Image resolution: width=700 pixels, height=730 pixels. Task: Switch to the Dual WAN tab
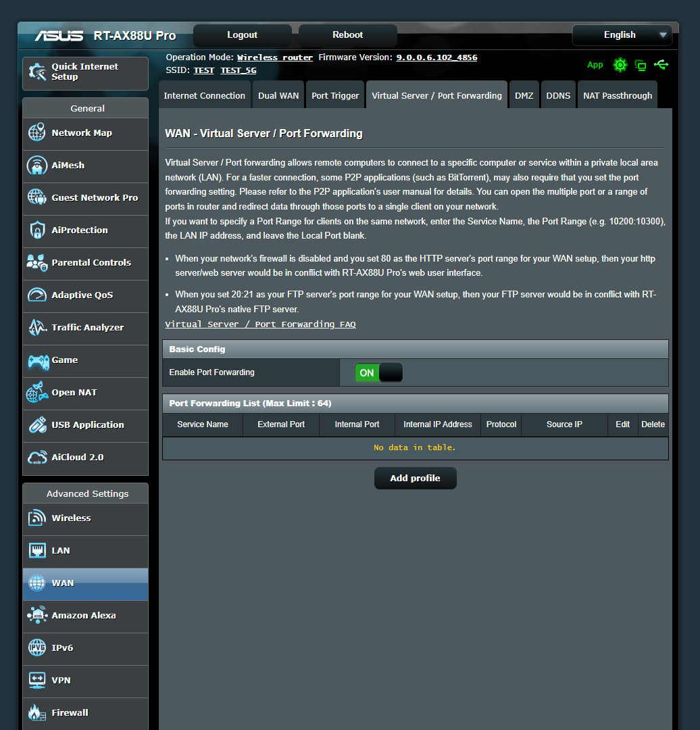click(278, 95)
